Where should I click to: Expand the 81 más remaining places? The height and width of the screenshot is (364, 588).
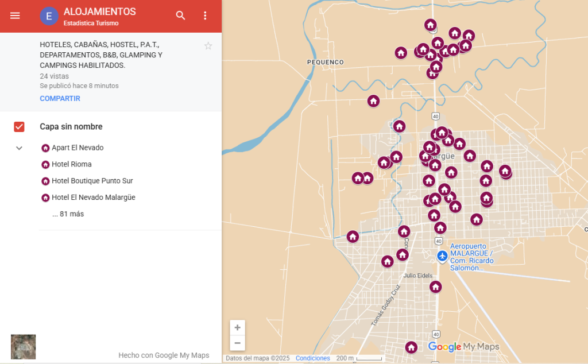click(x=68, y=214)
